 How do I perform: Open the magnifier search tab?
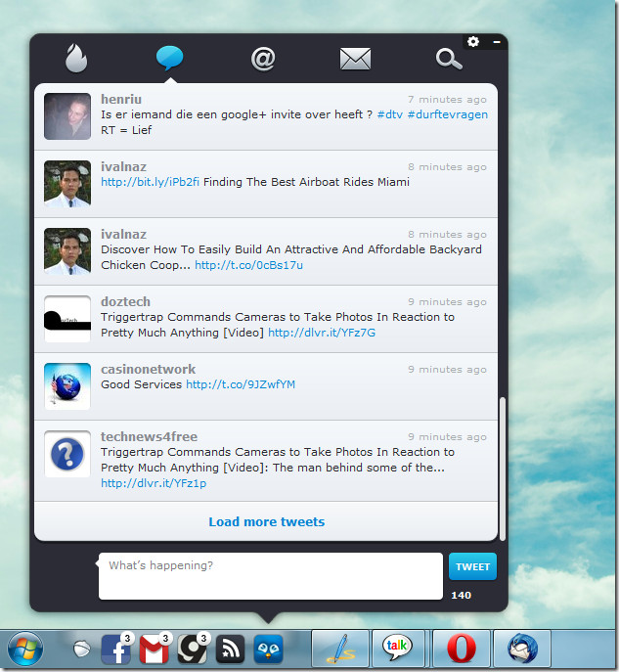(x=449, y=59)
